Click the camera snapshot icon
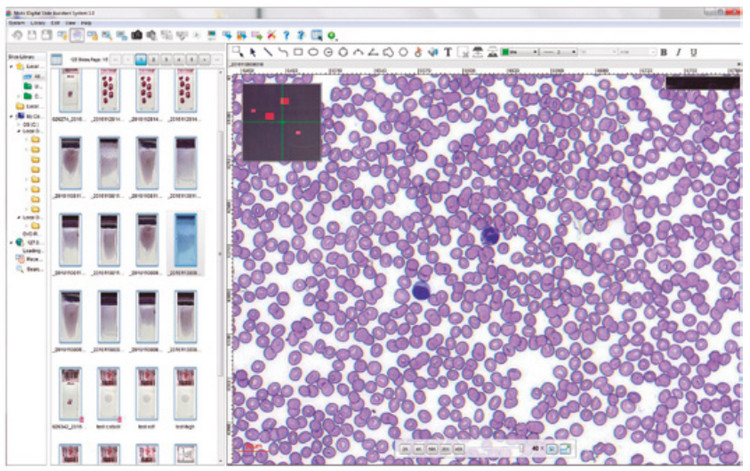 (138, 35)
